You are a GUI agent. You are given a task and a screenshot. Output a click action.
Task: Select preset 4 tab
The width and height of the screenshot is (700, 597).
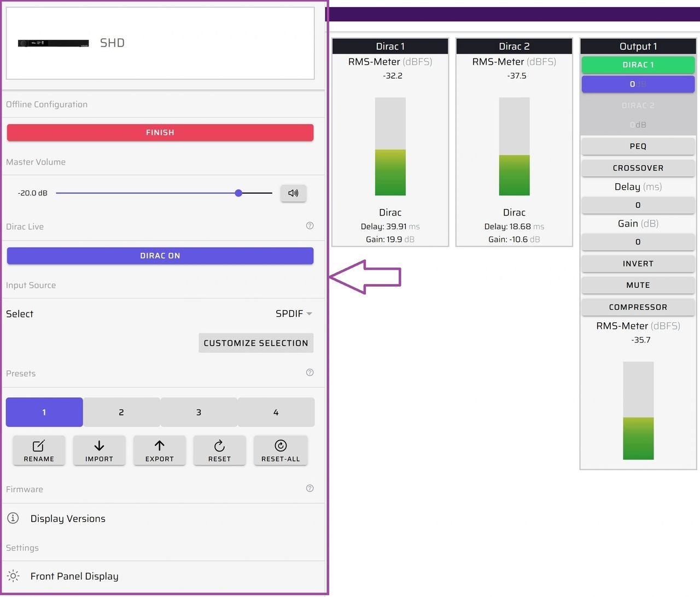(x=276, y=412)
